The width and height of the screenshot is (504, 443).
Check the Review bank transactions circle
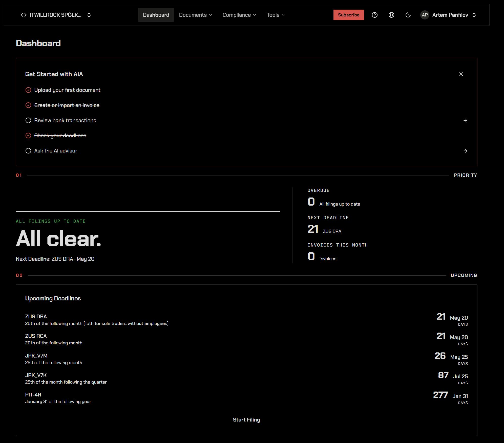pos(28,120)
